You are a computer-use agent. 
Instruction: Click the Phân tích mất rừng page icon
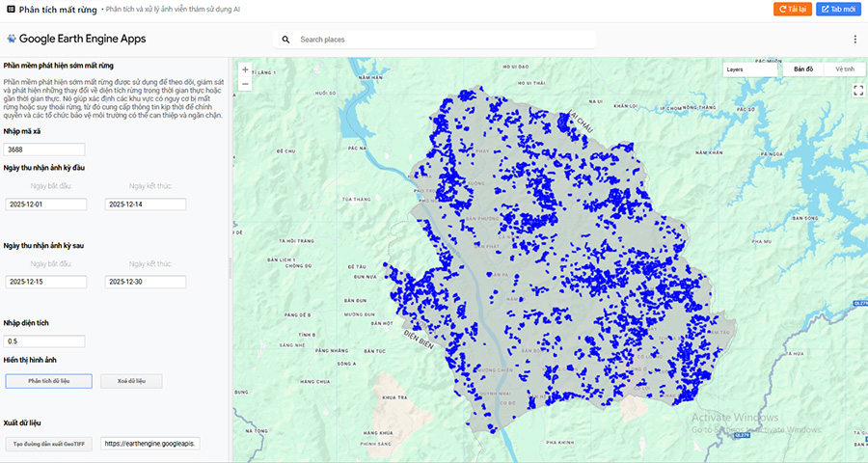click(10, 9)
